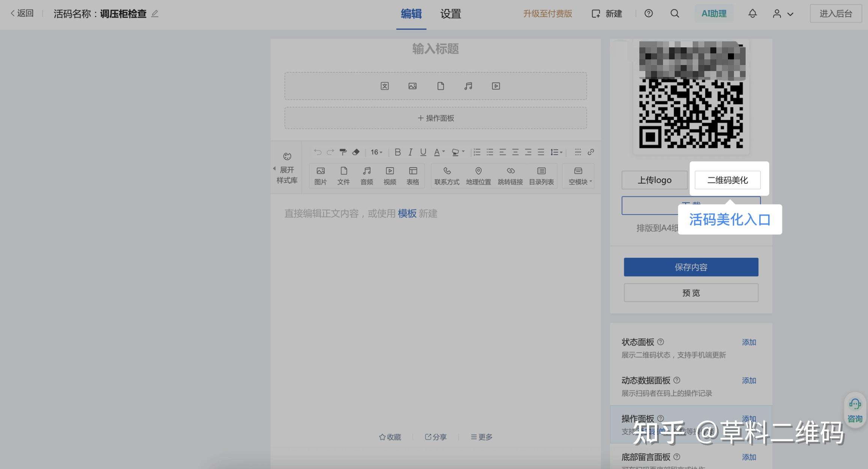868x469 pixels.
Task: Click 二维码美化 button
Action: point(727,180)
